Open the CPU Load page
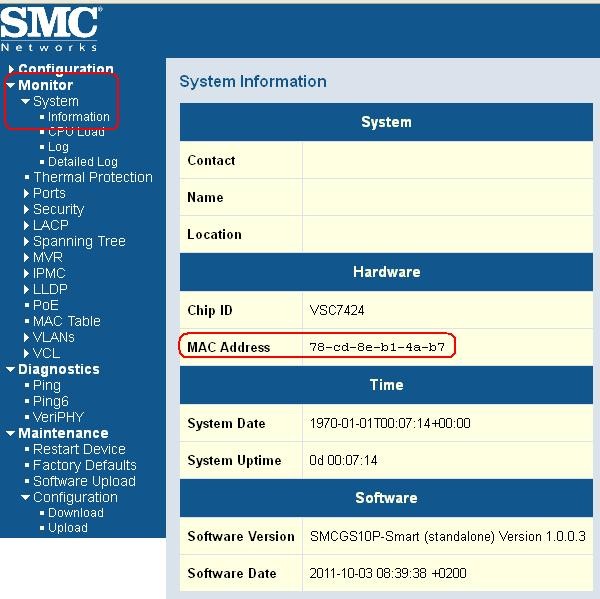 pos(76,132)
